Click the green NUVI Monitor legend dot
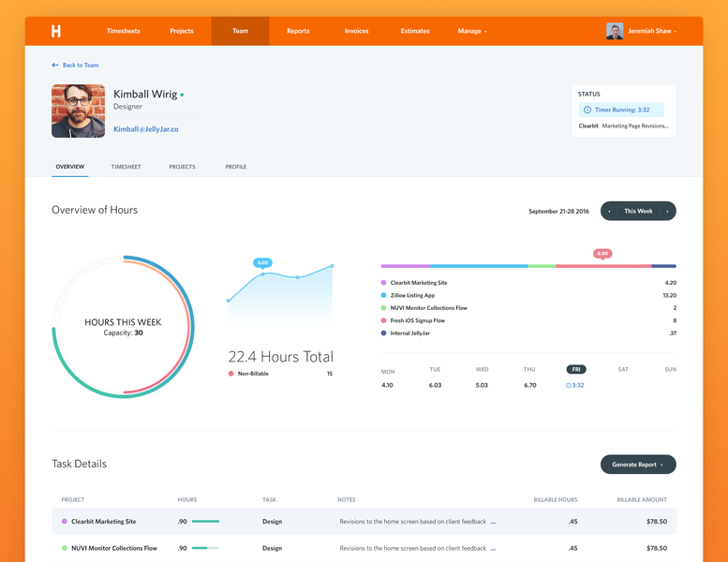 tap(383, 307)
